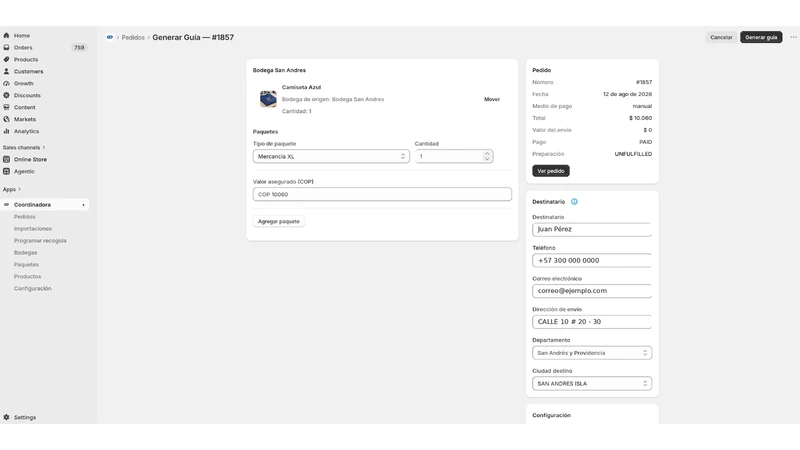
Task: Click the Bodega San Andres card heading
Action: click(x=280, y=70)
